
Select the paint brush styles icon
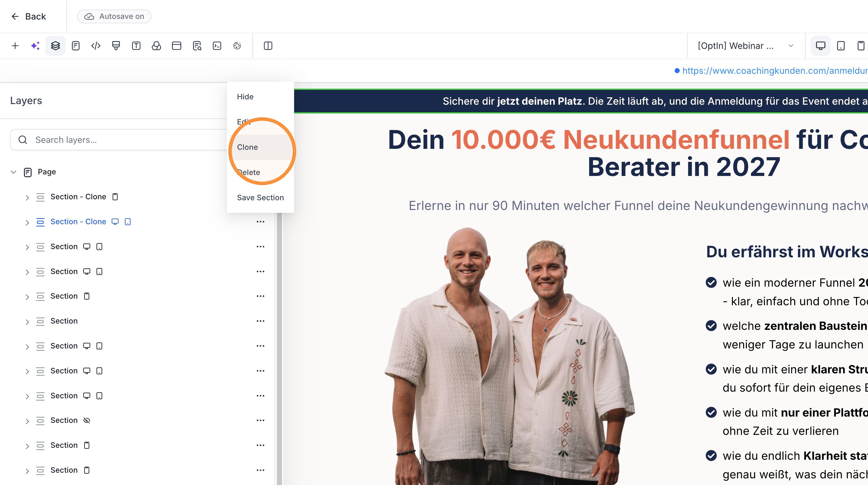pyautogui.click(x=116, y=46)
